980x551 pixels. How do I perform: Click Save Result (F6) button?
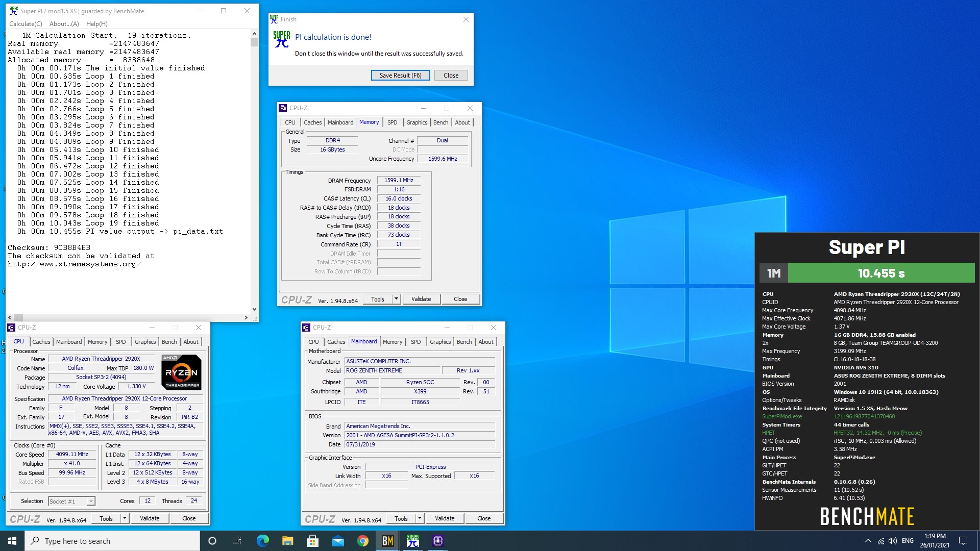click(x=400, y=76)
